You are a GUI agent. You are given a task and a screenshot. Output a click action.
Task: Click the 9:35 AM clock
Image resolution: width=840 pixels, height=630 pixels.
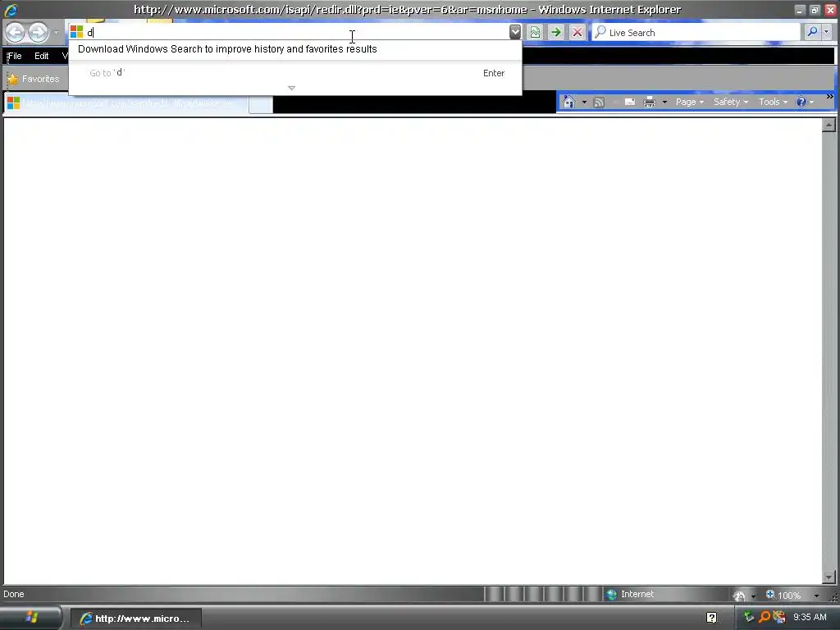[x=810, y=617]
